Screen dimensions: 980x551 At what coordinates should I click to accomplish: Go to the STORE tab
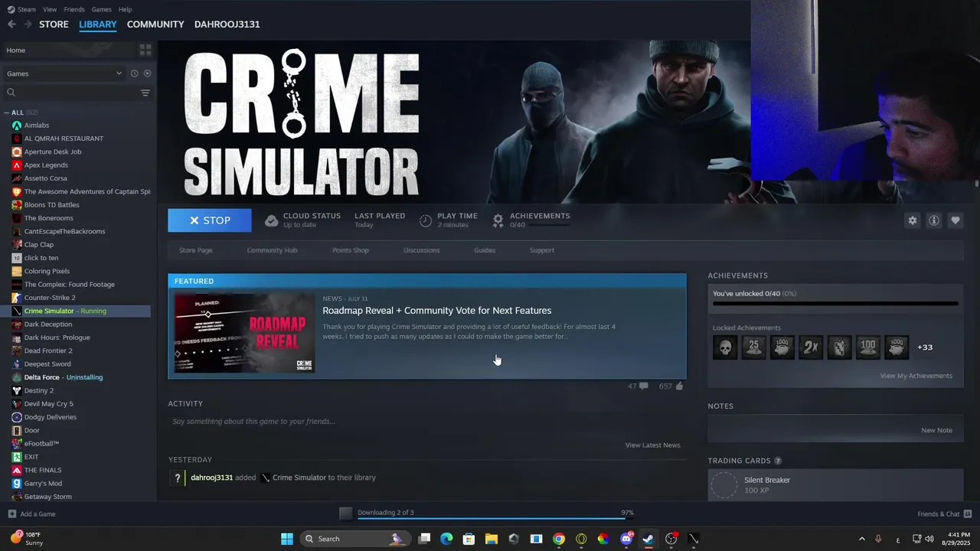pos(54,24)
